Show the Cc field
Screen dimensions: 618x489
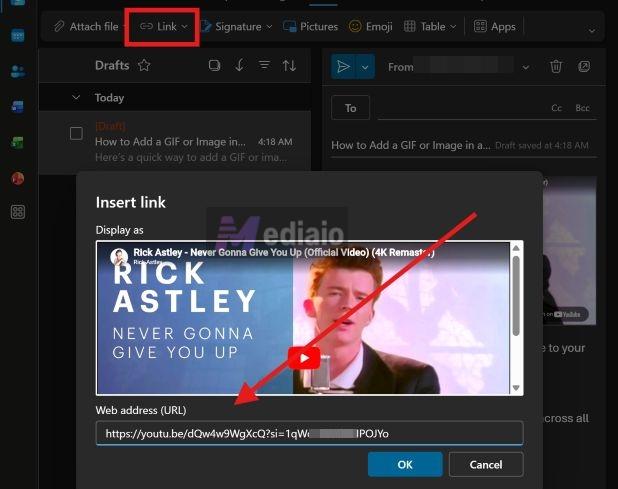[x=557, y=108]
